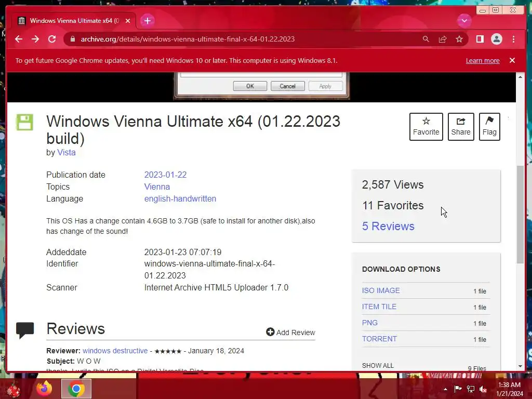Image resolution: width=532 pixels, height=399 pixels.
Task: Click the muted volume tray icon
Action: point(483,389)
